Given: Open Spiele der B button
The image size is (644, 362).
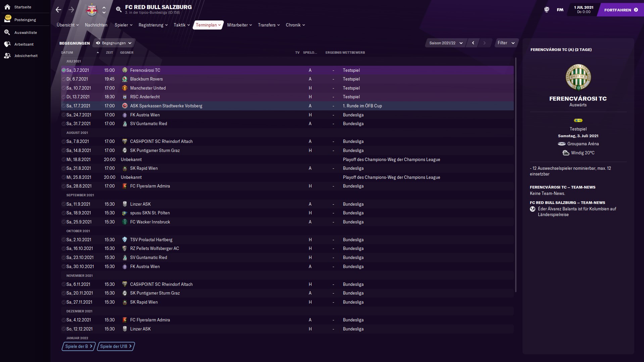Looking at the screenshot, I should click(x=79, y=346).
